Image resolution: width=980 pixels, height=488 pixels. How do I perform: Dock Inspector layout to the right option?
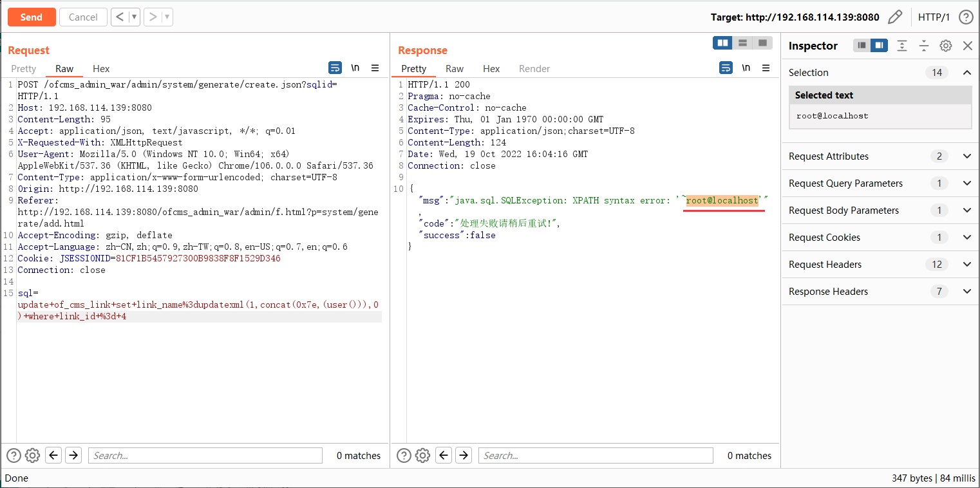(x=880, y=46)
